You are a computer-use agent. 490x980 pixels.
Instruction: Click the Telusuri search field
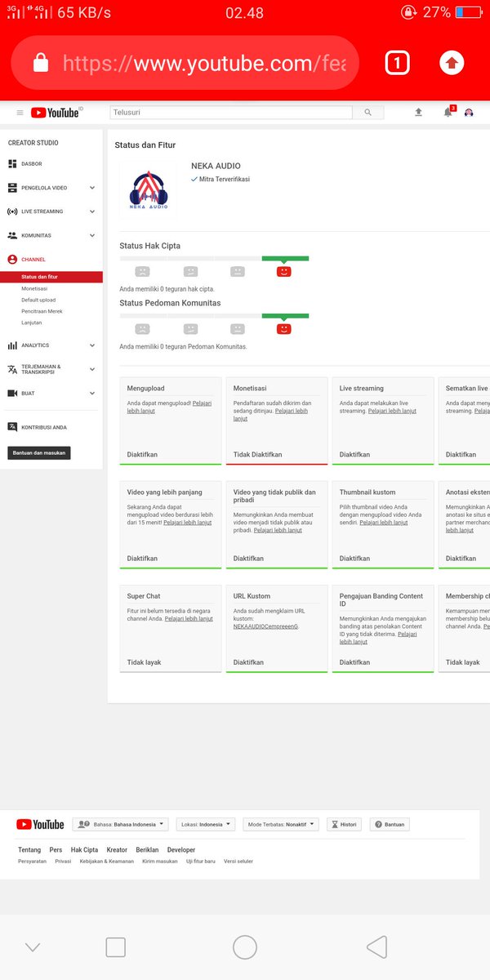231,113
